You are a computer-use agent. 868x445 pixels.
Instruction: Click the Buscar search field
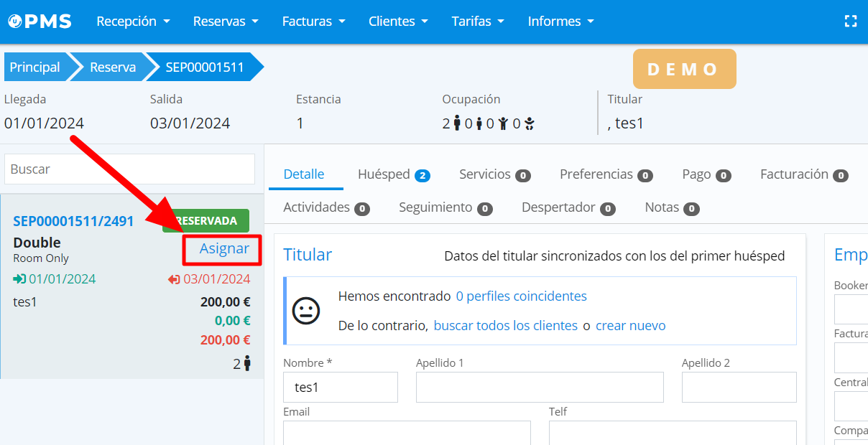[x=129, y=169]
